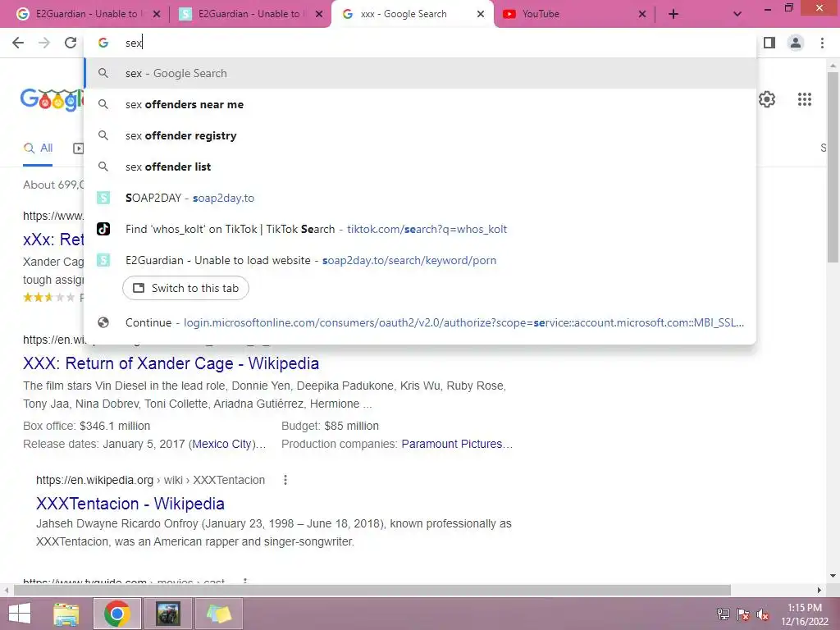Viewport: 840px width, 630px height.
Task: Open 'XXXTentacion - Wikipedia' result
Action: point(130,504)
